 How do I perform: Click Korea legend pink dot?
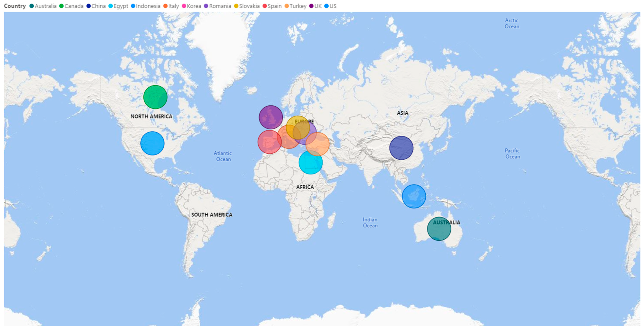[184, 6]
